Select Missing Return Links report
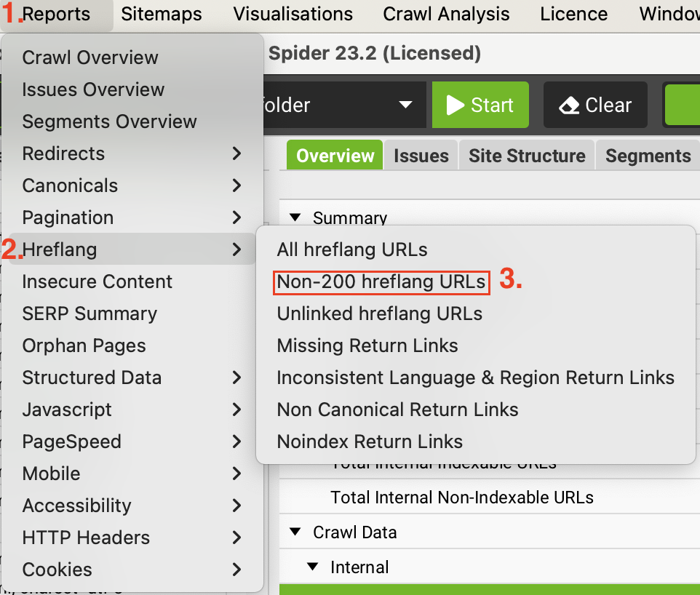The width and height of the screenshot is (700, 595). (367, 346)
